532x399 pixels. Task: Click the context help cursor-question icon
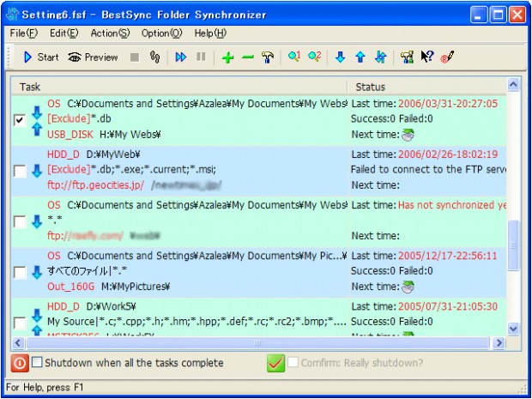click(x=427, y=57)
